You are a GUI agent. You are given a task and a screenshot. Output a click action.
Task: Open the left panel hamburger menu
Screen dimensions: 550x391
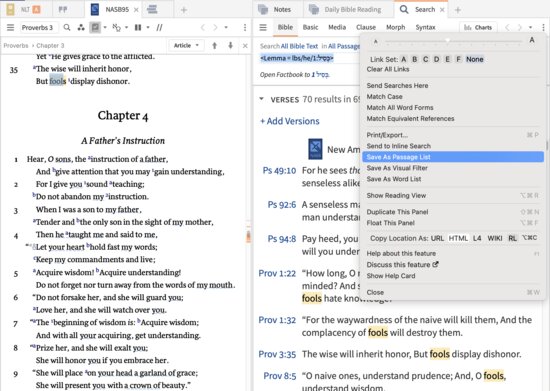coord(11,27)
